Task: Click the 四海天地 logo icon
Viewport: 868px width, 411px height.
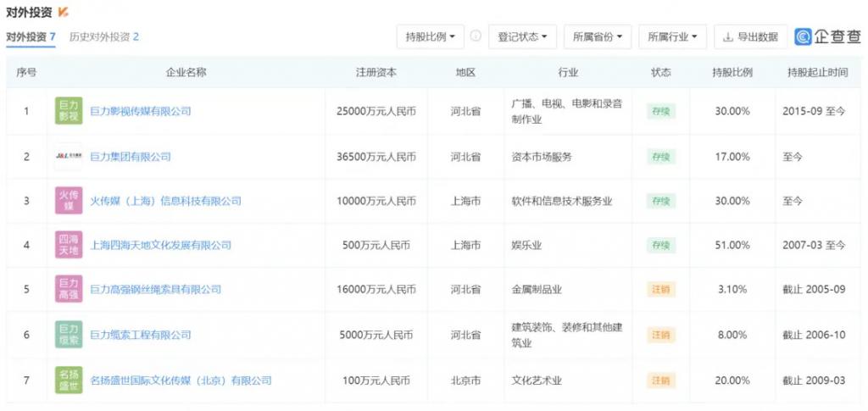Action: [x=69, y=245]
